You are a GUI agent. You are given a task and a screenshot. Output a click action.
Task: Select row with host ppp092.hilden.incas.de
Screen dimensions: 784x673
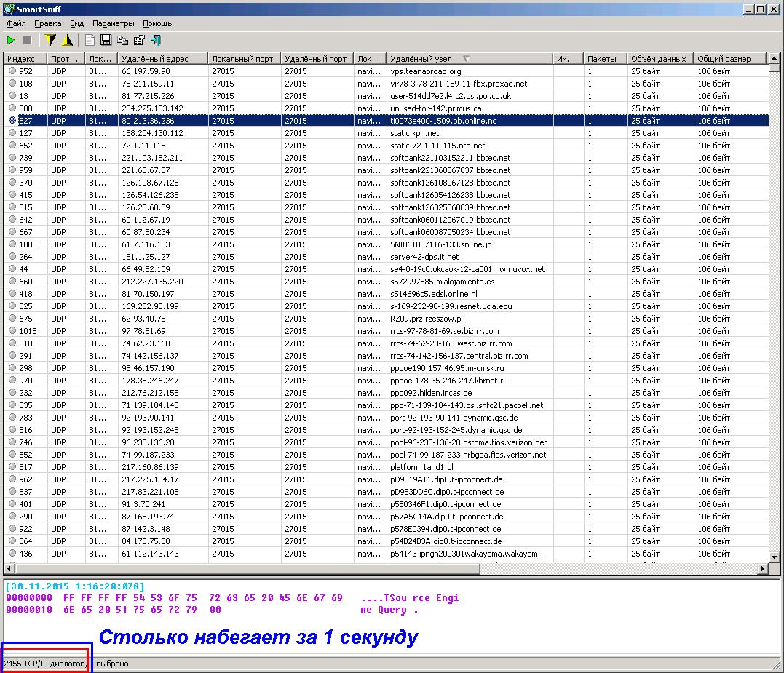coord(386,393)
